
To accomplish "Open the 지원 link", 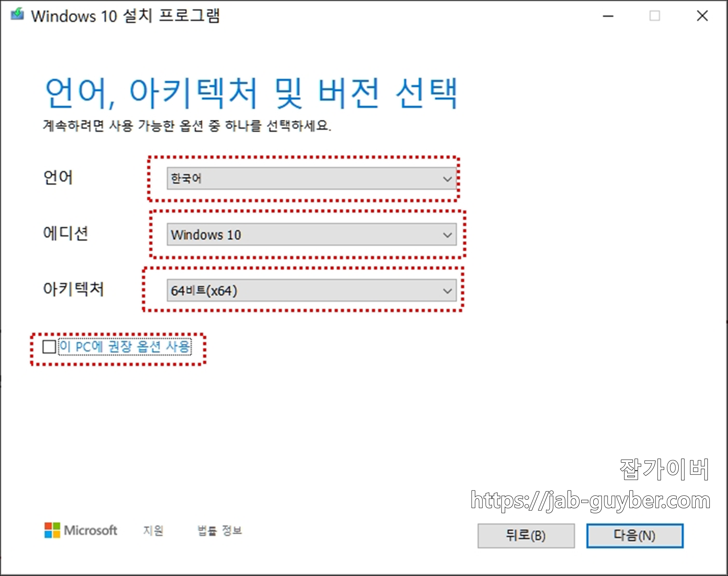I will (153, 530).
